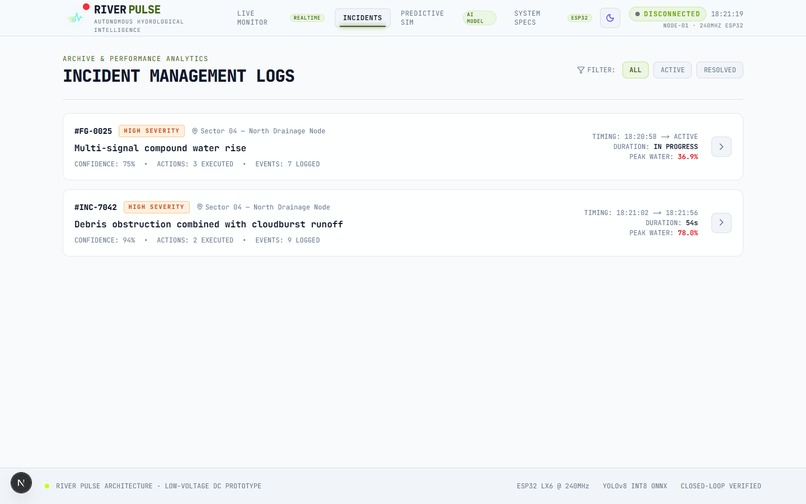Click the green status dot in the footer
This screenshot has width=806, height=504.
click(x=47, y=486)
